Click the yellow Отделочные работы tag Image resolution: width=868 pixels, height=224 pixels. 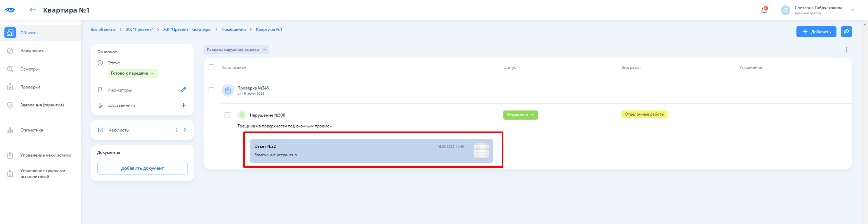[x=644, y=115]
